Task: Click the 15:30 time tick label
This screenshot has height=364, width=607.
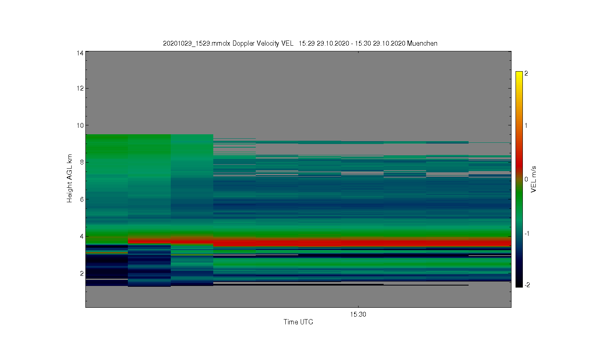Action: [358, 314]
